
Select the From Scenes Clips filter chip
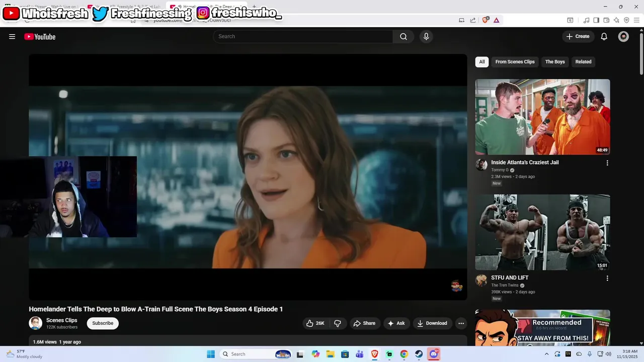515,62
